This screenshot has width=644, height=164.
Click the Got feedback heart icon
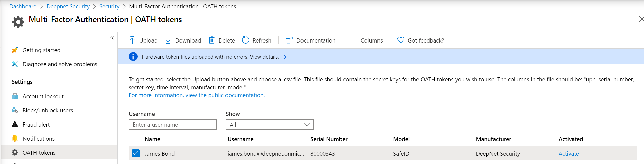401,40
